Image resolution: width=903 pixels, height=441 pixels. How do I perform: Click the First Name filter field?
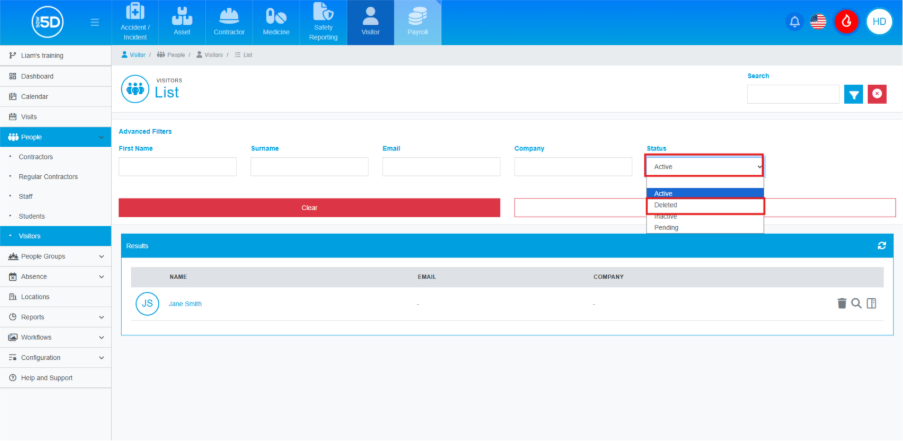(178, 167)
